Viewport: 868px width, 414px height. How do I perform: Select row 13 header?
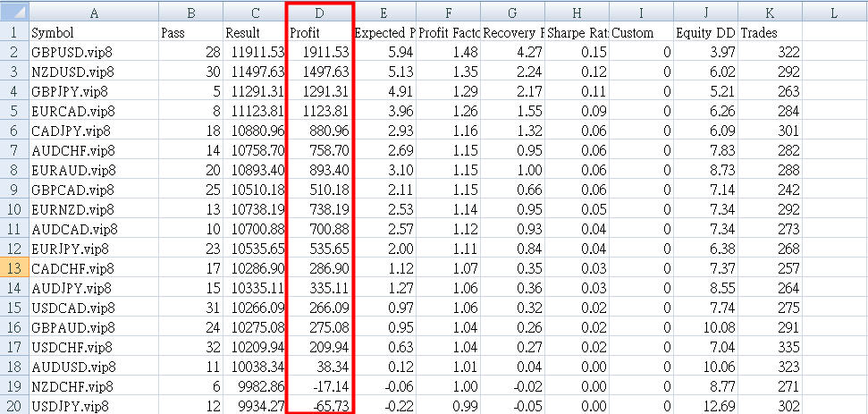[x=13, y=268]
